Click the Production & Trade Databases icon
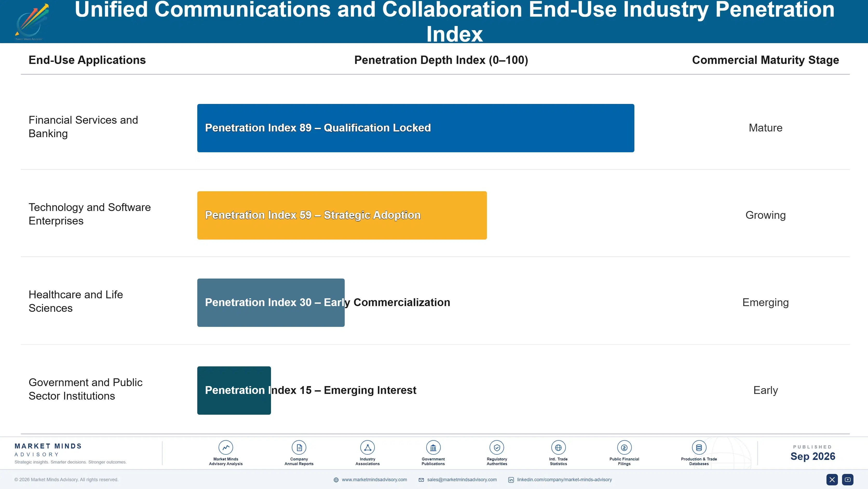 tap(699, 447)
